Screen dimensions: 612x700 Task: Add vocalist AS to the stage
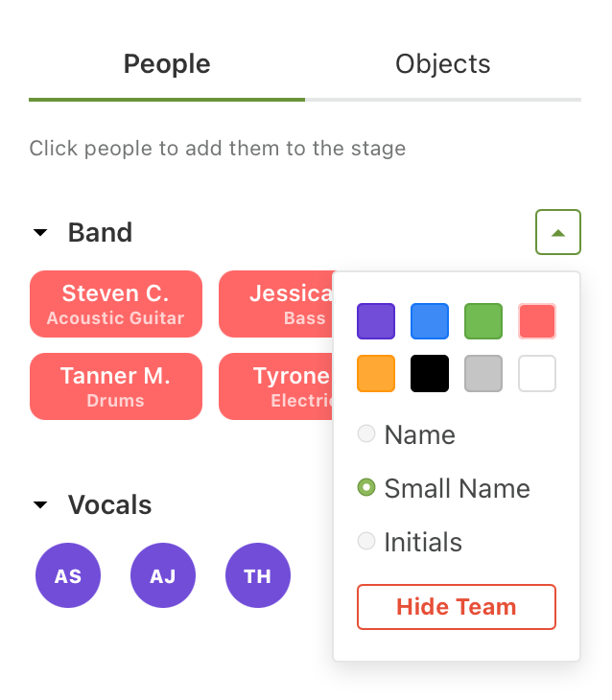coord(68,575)
